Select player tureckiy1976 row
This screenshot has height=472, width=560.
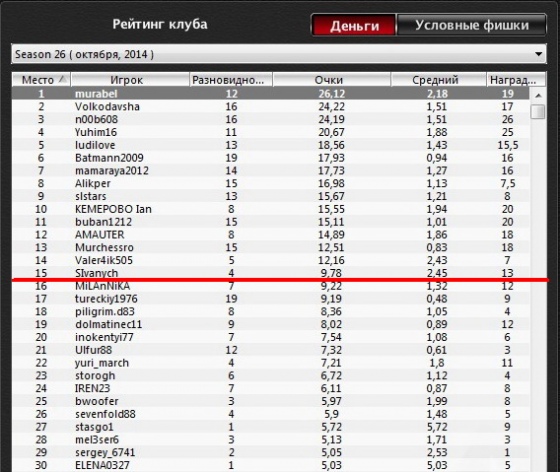(270, 299)
